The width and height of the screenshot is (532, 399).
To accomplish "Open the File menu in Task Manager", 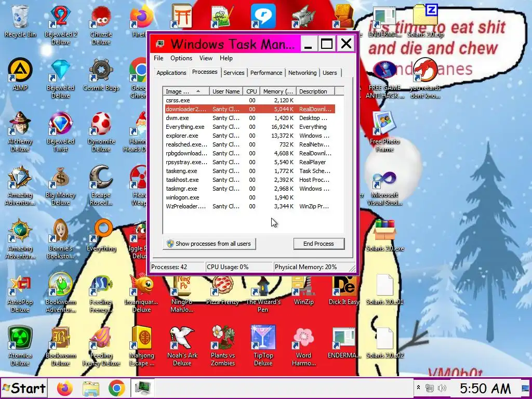I will pyautogui.click(x=158, y=58).
